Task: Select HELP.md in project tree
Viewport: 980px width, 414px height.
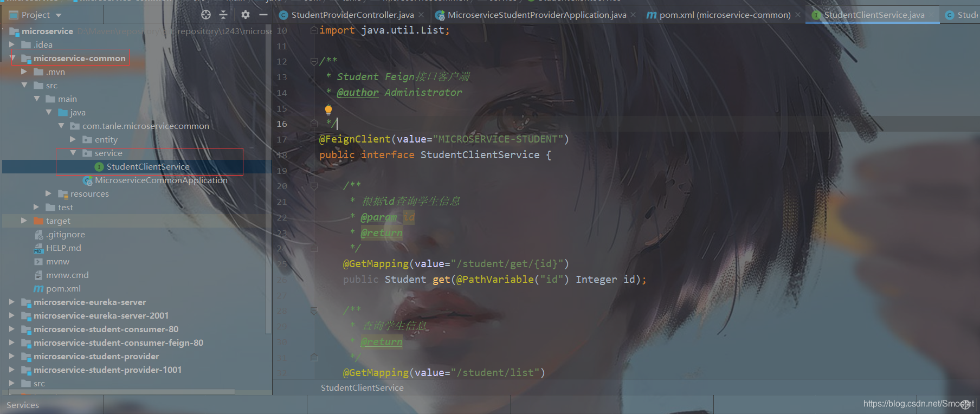Action: 63,248
